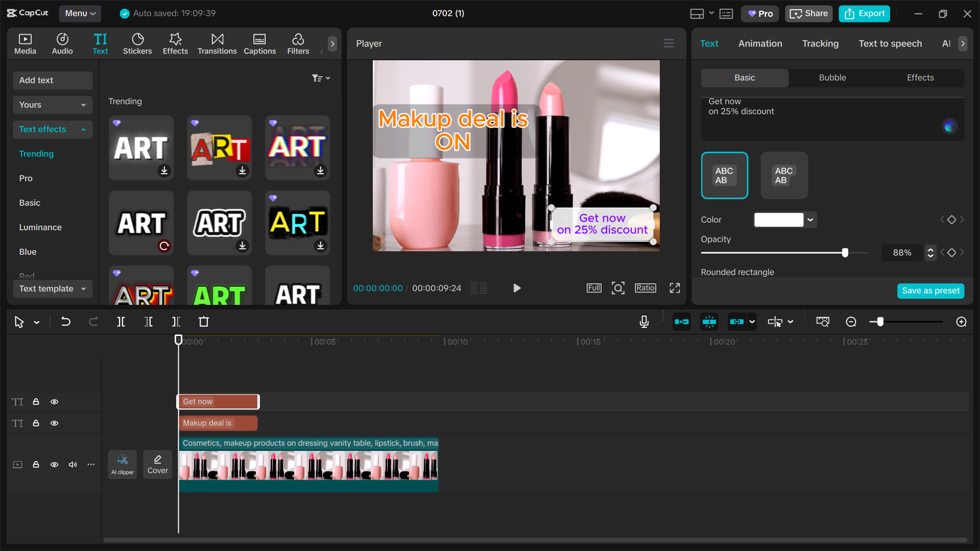
Task: Open the Transitions panel
Action: [x=217, y=43]
